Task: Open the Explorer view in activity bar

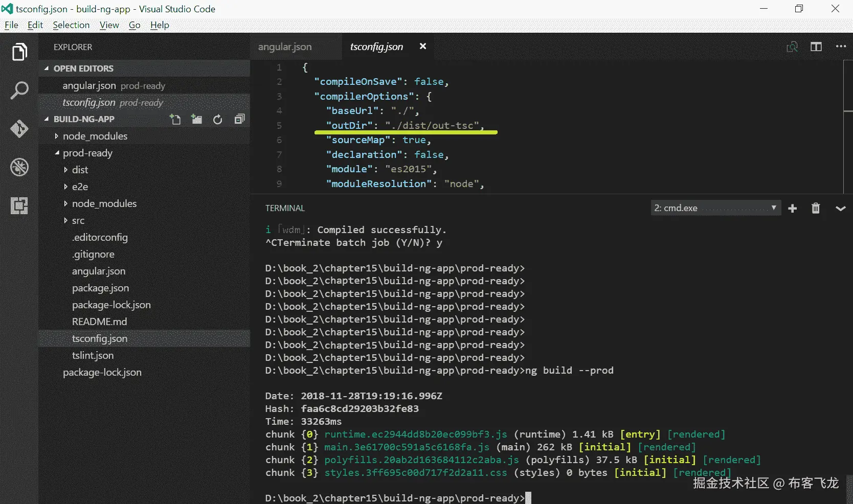Action: [x=19, y=52]
